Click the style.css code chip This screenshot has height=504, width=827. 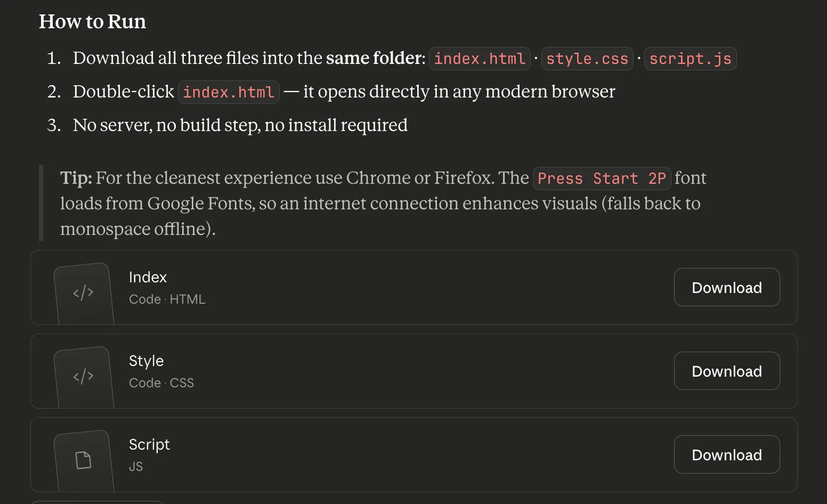(x=587, y=59)
